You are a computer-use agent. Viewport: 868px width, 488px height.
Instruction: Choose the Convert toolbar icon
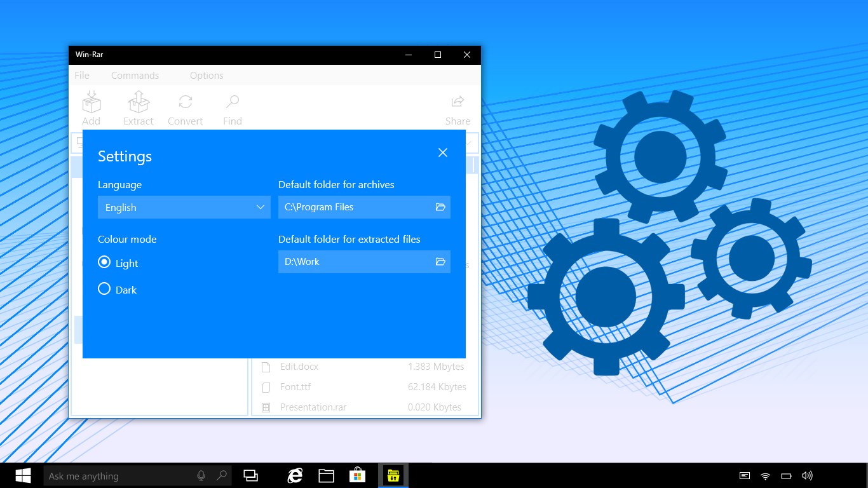[186, 102]
